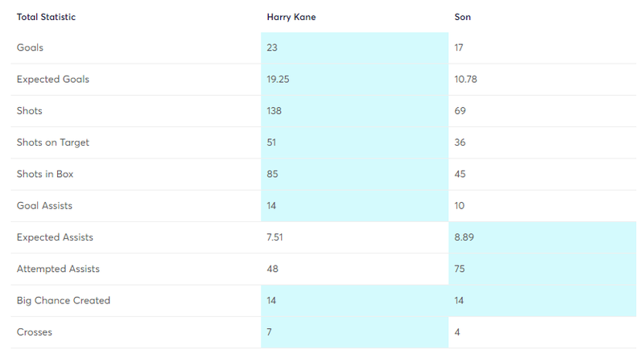Click the Total Statistic header

click(x=47, y=17)
